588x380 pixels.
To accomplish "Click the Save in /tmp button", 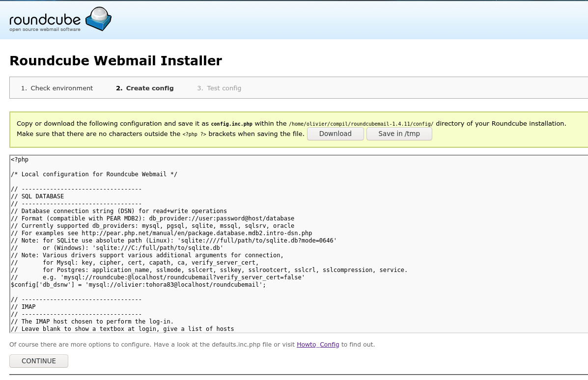I will click(x=399, y=134).
